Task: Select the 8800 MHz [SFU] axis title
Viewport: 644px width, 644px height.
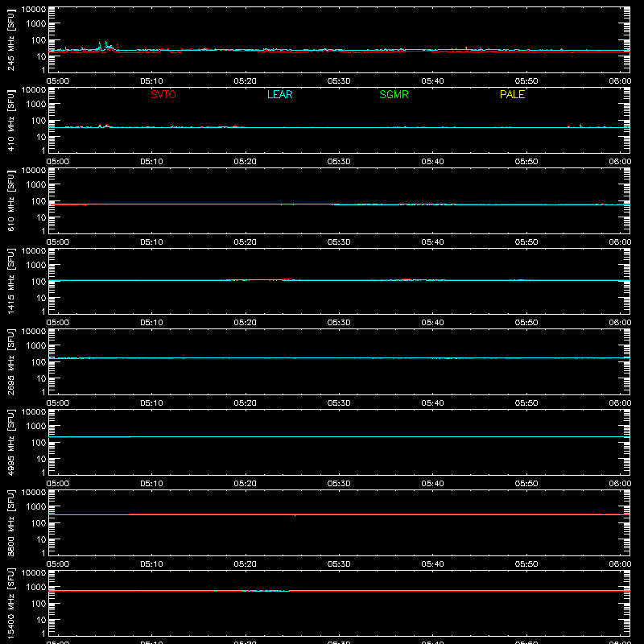Action: tap(10, 522)
